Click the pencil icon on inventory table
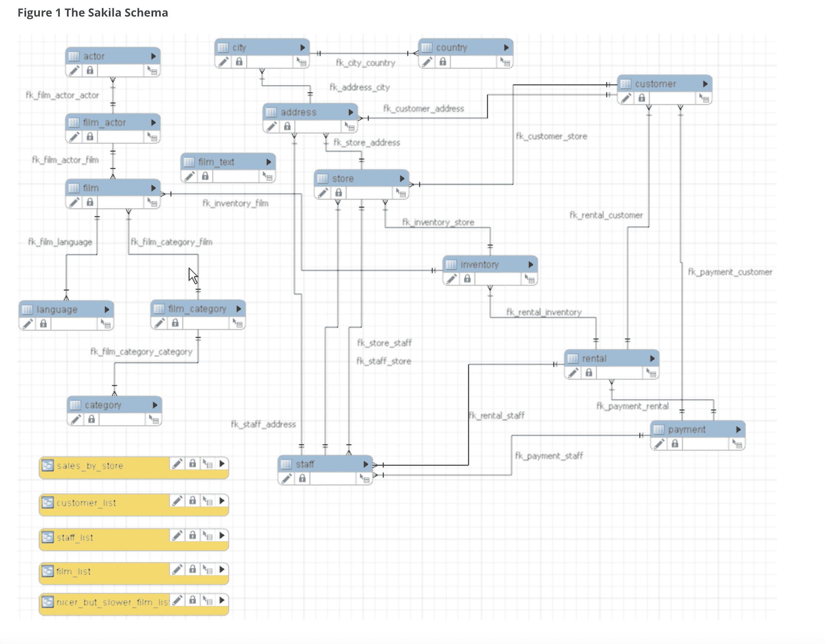This screenshot has height=644, width=825. pos(452,279)
